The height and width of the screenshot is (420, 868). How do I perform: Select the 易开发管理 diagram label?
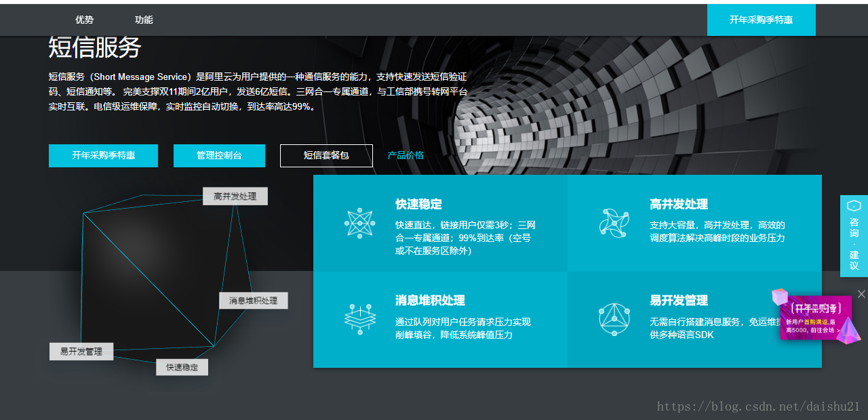(81, 352)
